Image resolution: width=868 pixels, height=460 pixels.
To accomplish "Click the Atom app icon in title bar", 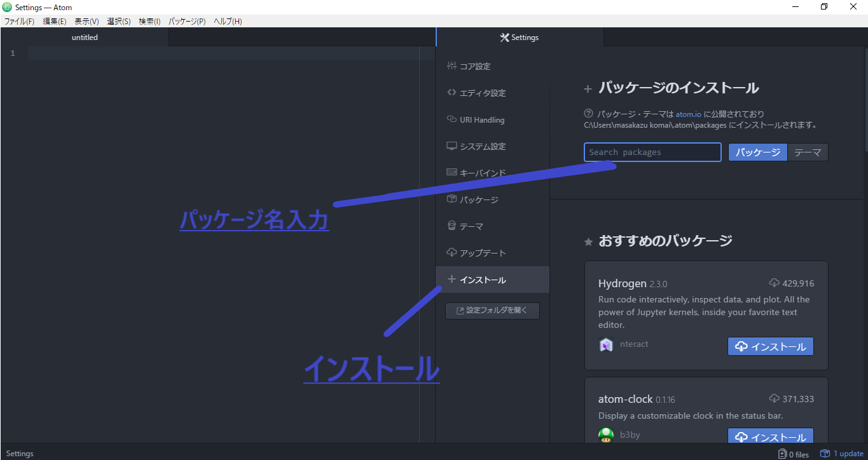I will point(7,7).
